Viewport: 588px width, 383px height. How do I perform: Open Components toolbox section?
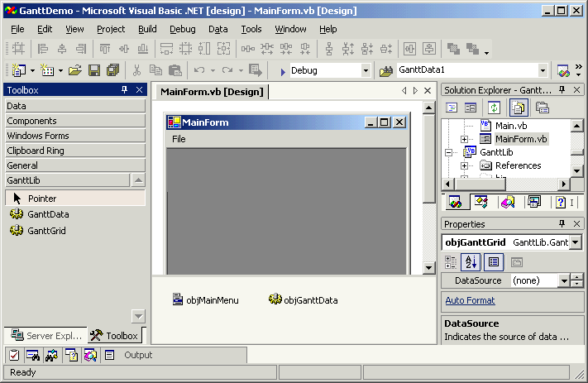pyautogui.click(x=75, y=121)
